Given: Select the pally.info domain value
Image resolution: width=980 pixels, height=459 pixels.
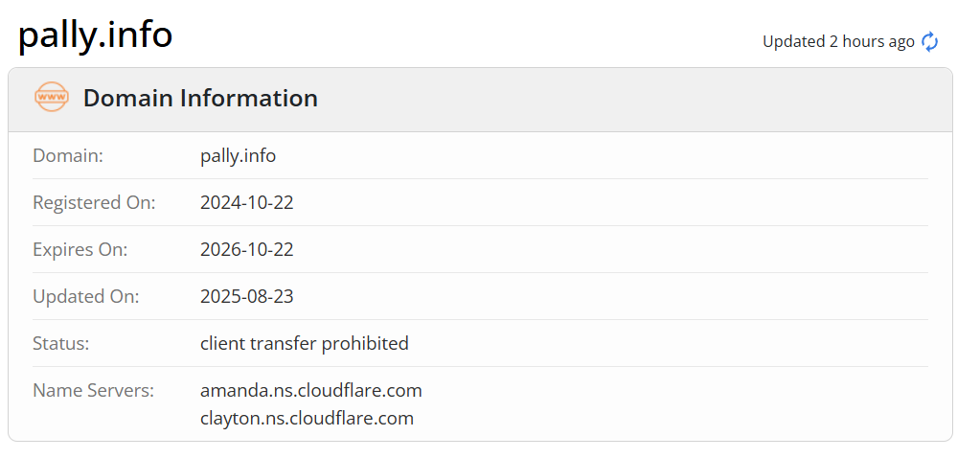Looking at the screenshot, I should [x=238, y=155].
